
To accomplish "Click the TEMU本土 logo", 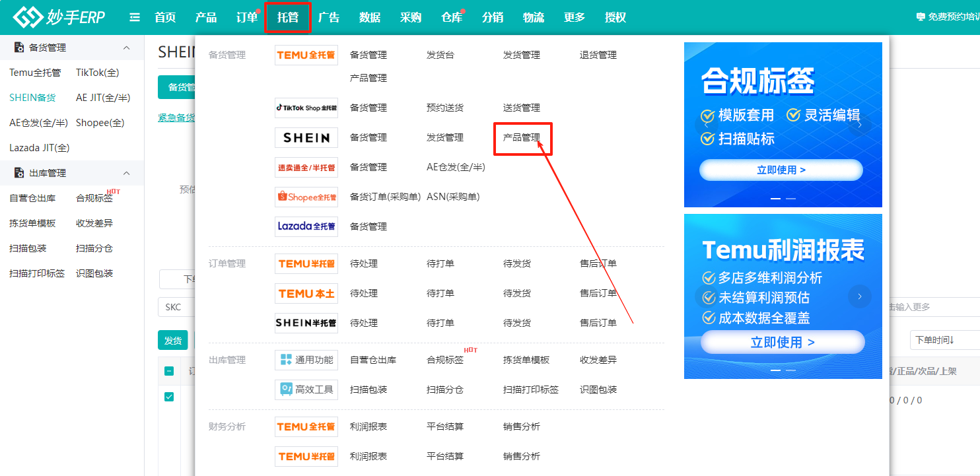I will point(306,293).
